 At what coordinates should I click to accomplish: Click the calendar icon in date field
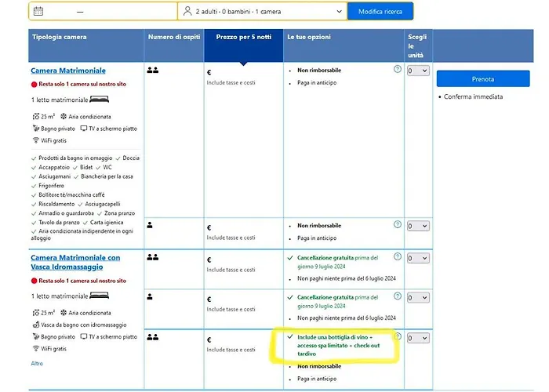coord(39,12)
